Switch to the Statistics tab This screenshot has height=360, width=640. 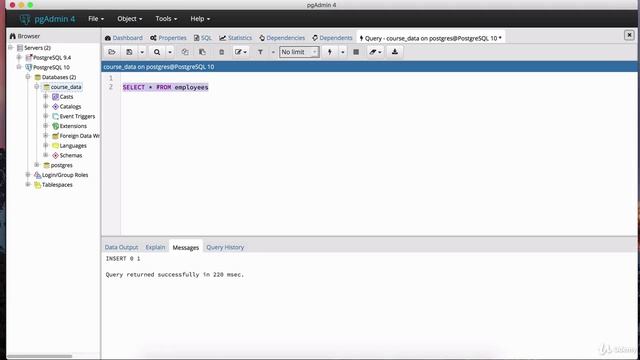tap(236, 38)
